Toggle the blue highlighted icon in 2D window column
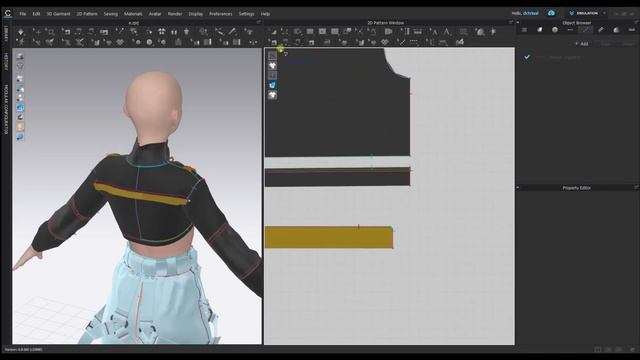This screenshot has width=640, height=360. coord(273,85)
